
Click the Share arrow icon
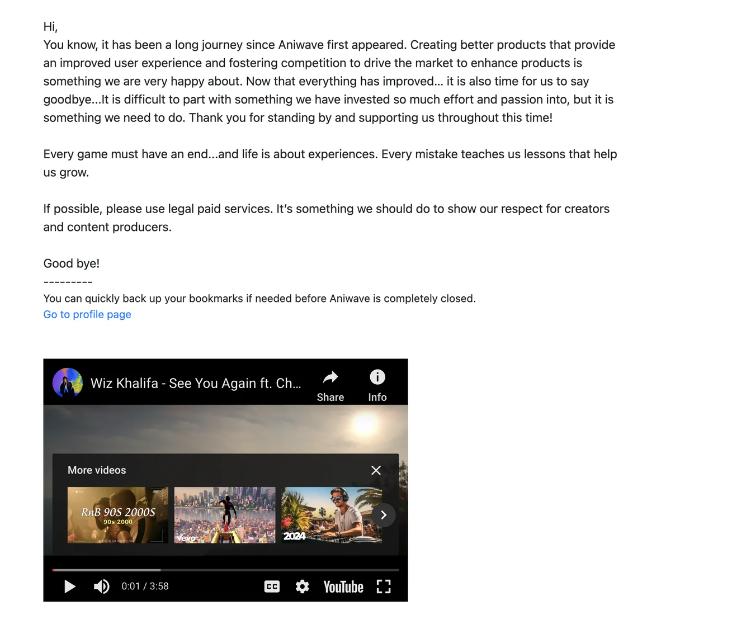331,377
